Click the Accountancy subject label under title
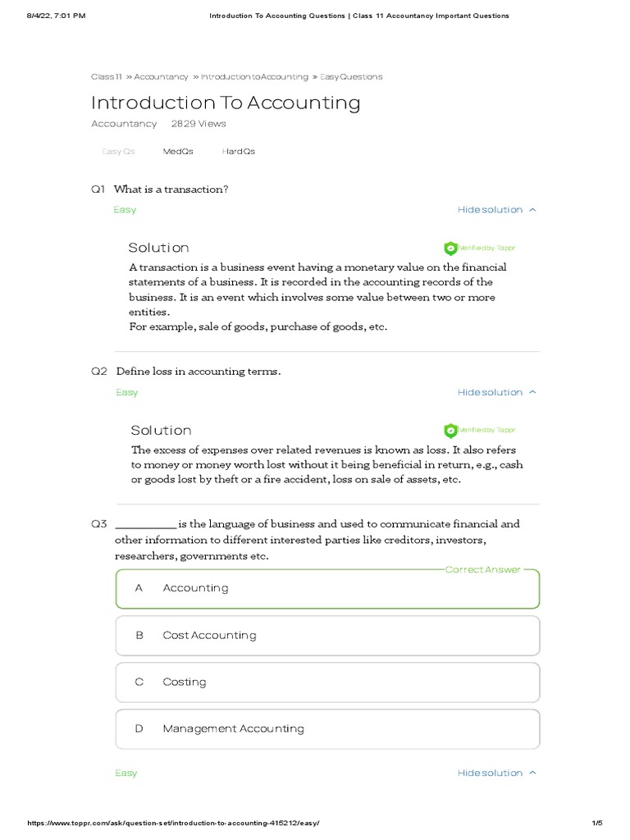Viewport: 630px width, 840px height. (124, 124)
